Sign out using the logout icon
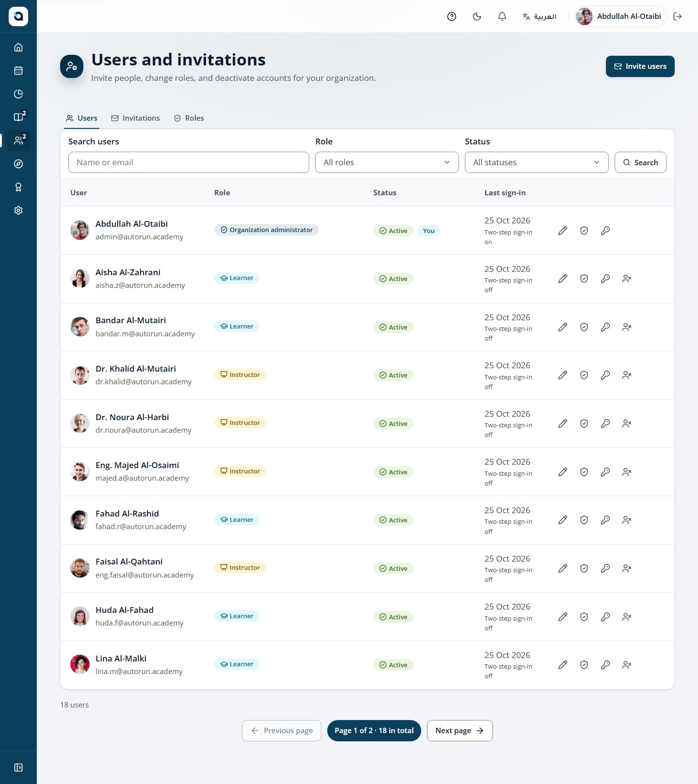The height and width of the screenshot is (784, 698). tap(678, 16)
